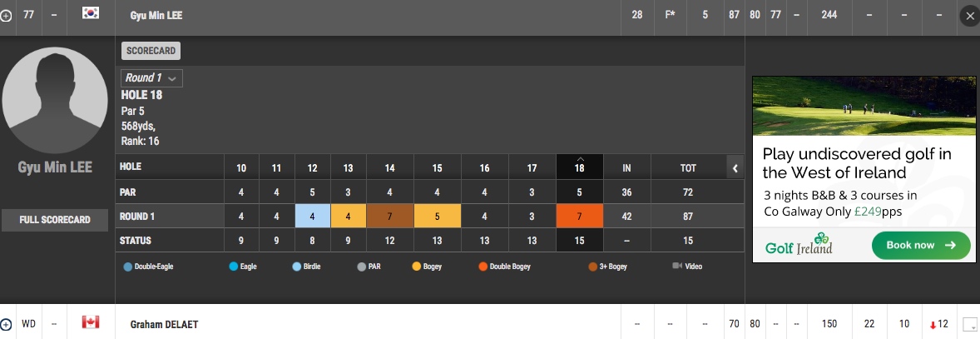Click Graham DELAET player name
The height and width of the screenshot is (339, 980).
point(163,324)
